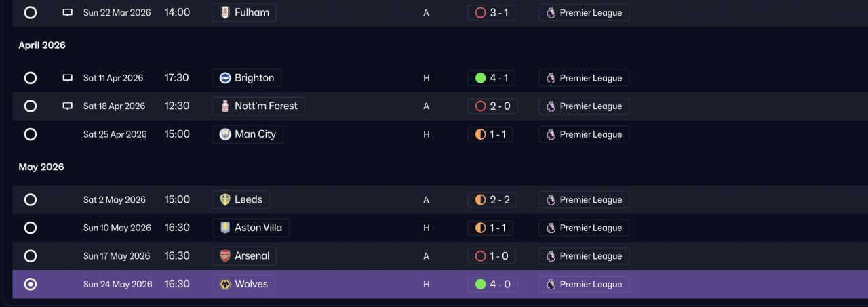This screenshot has width=868, height=307.
Task: Click the Nott'm Forest badge icon
Action: 225,106
